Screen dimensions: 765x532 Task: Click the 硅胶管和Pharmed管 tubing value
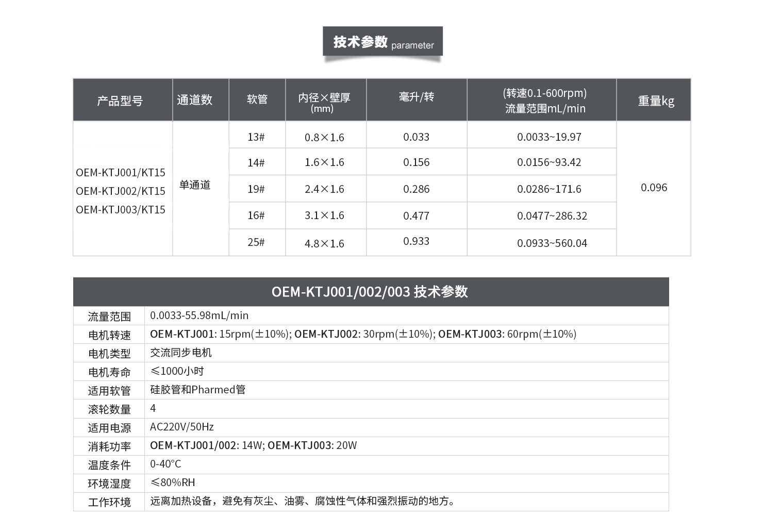197,390
